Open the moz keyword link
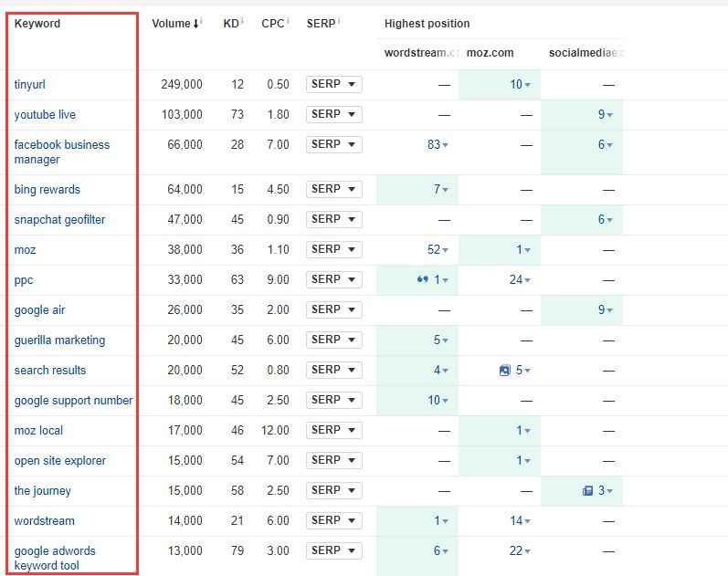This screenshot has height=576, width=728. tap(25, 250)
